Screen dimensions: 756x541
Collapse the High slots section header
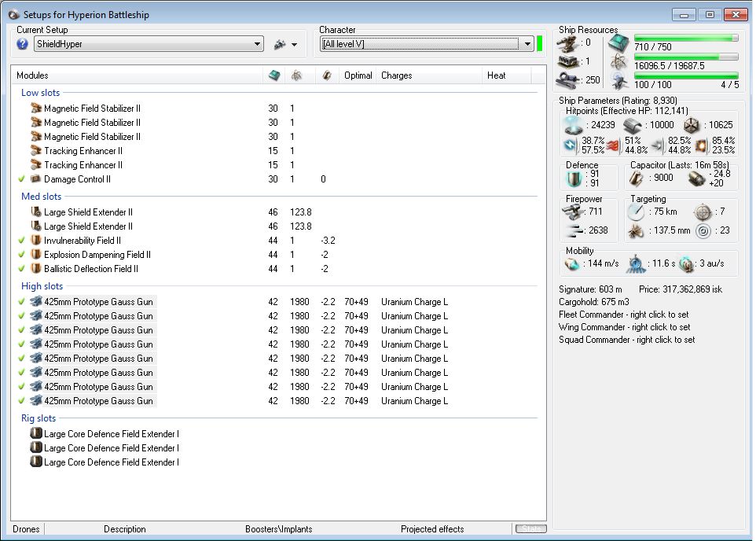pyautogui.click(x=42, y=286)
